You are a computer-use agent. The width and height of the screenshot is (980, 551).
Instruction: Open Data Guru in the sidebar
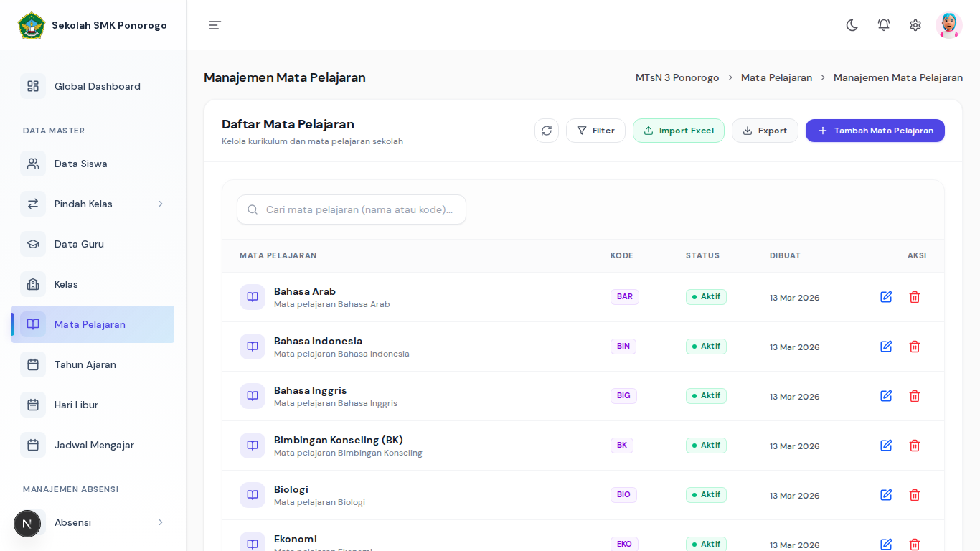click(x=93, y=244)
